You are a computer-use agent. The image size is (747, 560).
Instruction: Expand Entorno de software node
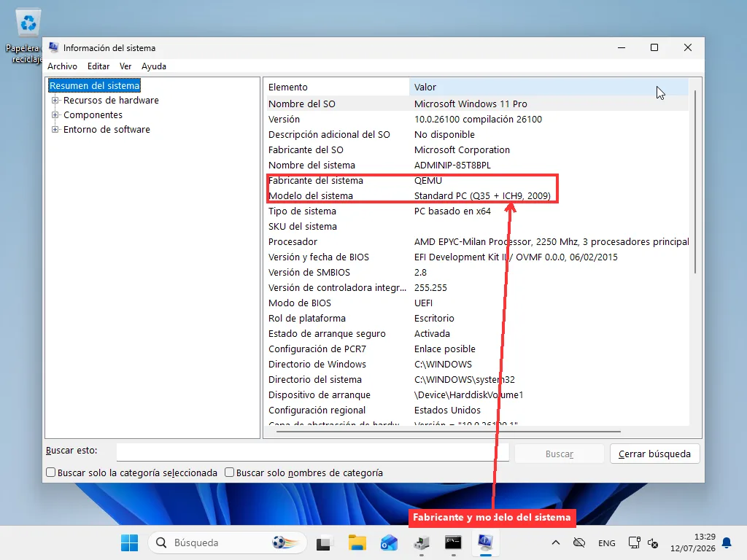click(55, 130)
